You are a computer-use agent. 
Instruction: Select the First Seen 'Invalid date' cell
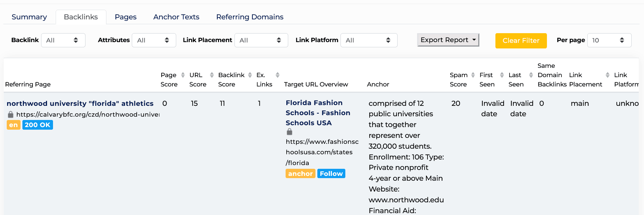[x=492, y=108]
